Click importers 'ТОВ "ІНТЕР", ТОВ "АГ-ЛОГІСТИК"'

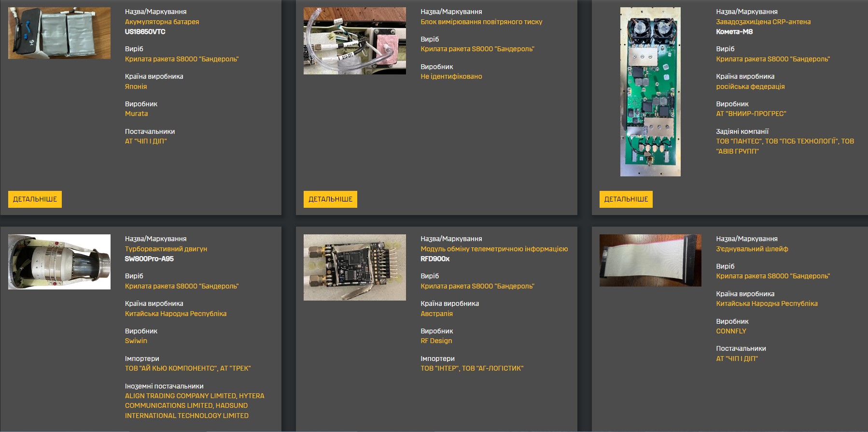pos(472,368)
